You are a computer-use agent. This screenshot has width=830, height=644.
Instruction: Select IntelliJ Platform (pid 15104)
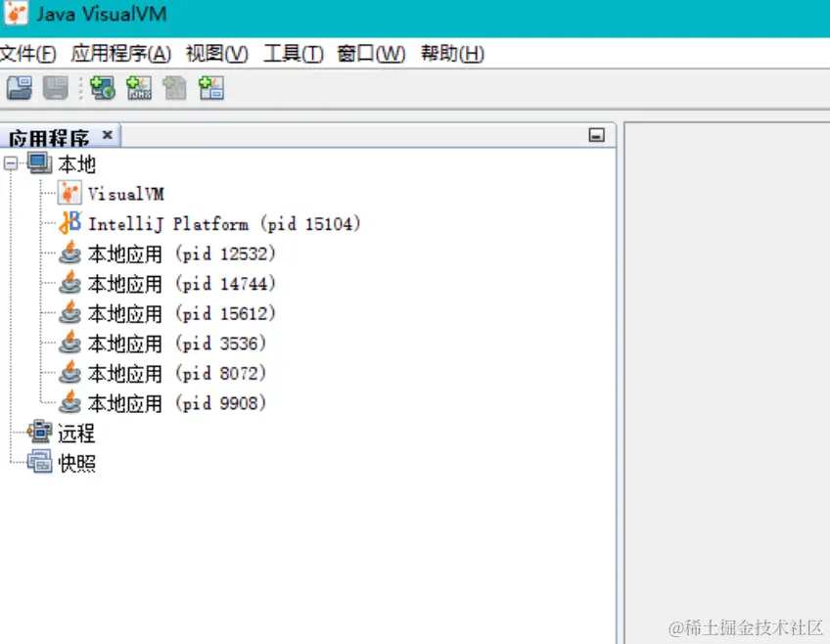[x=224, y=224]
